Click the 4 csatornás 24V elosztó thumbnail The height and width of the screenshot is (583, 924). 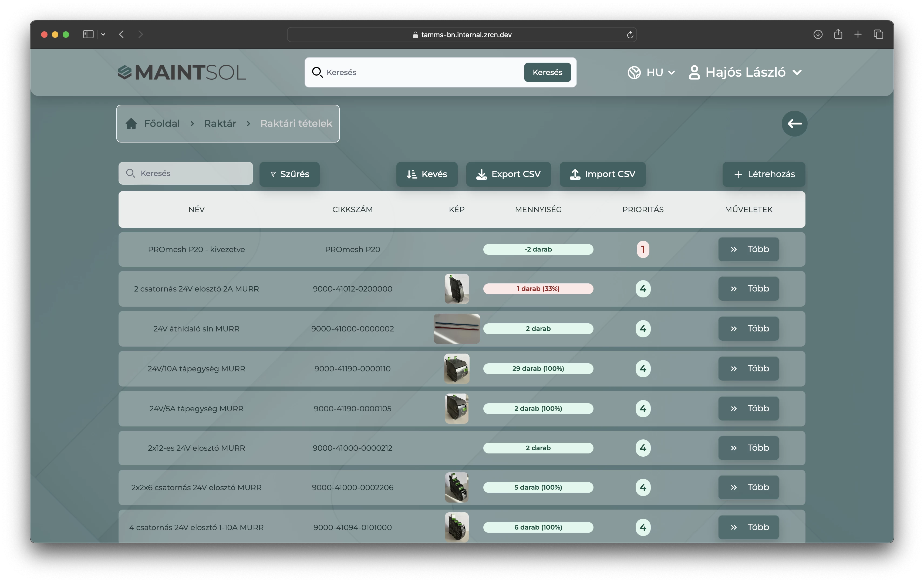click(x=457, y=527)
